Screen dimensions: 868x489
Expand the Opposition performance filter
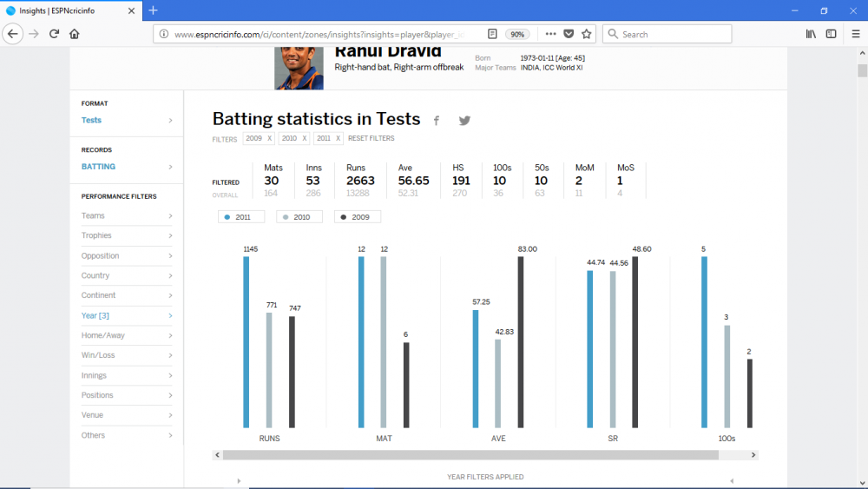coord(127,256)
